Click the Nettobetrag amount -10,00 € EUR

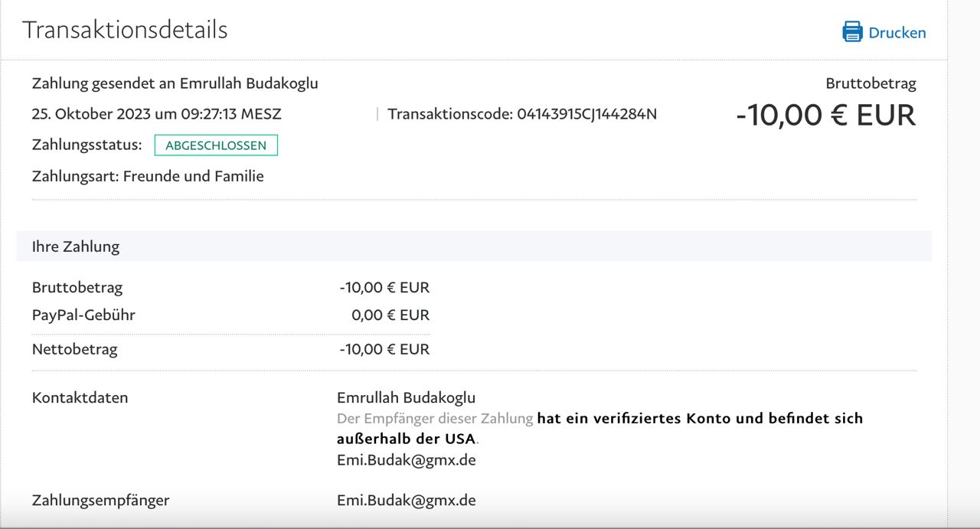(384, 349)
